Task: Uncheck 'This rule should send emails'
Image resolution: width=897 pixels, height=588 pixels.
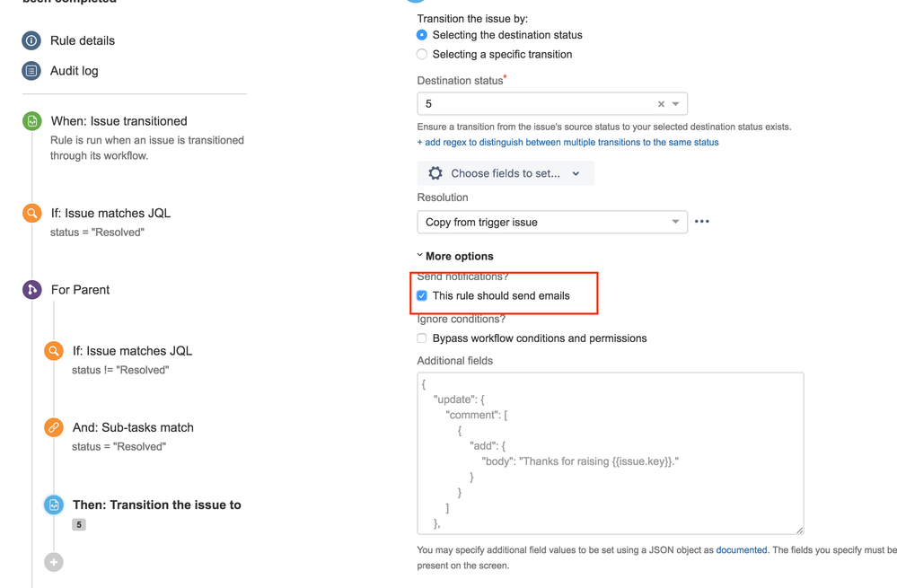Action: click(422, 295)
